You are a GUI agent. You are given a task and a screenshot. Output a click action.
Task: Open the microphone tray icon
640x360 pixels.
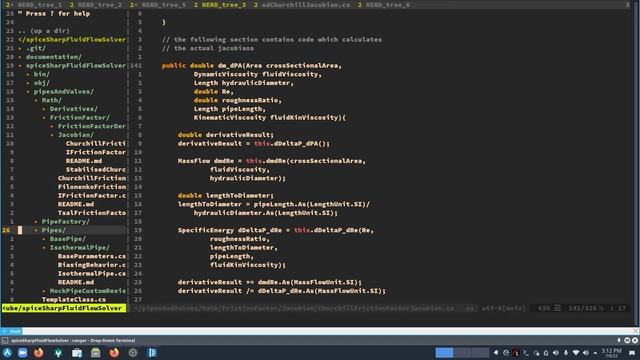pyautogui.click(x=566, y=353)
